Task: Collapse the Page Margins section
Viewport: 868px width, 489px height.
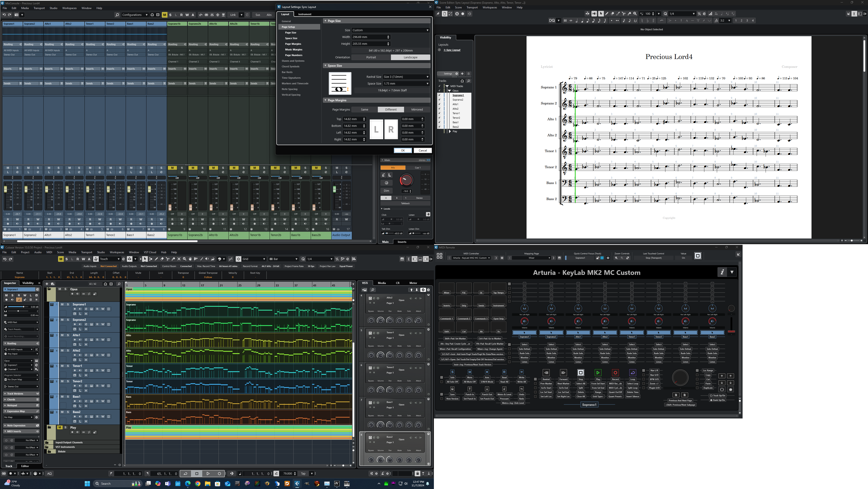Action: (325, 100)
